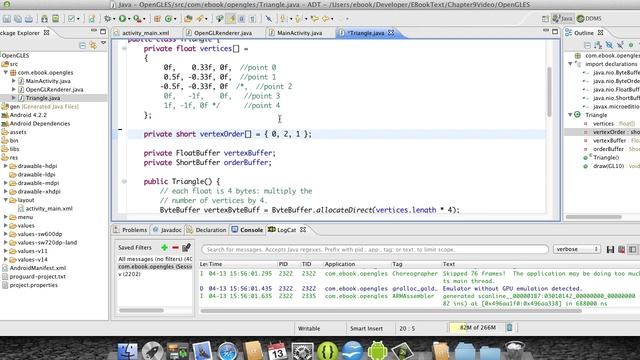Click the Open Type toolbar icon
This screenshot has height=360, width=640.
click(188, 19)
